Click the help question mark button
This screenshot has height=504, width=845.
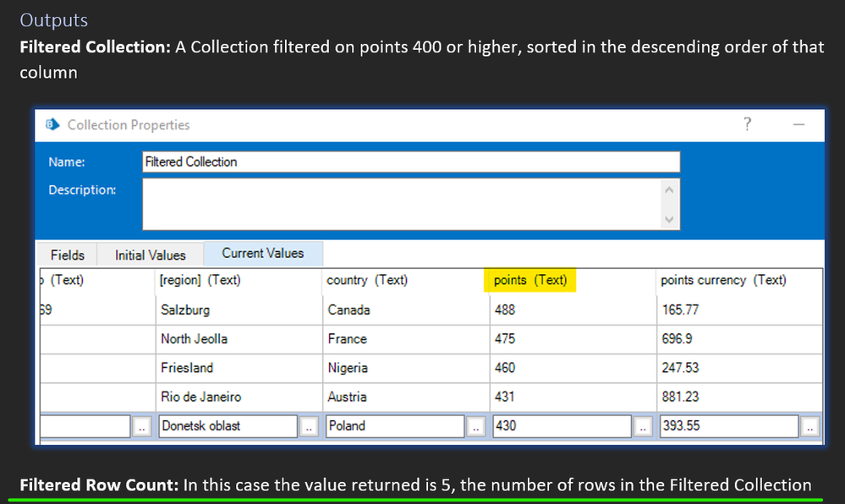pos(747,125)
